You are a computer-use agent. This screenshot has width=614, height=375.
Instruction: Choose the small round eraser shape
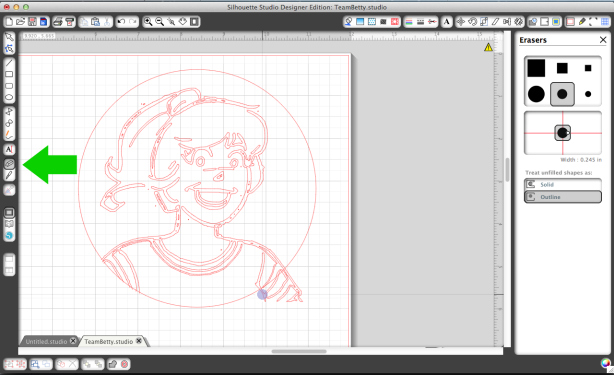point(588,94)
